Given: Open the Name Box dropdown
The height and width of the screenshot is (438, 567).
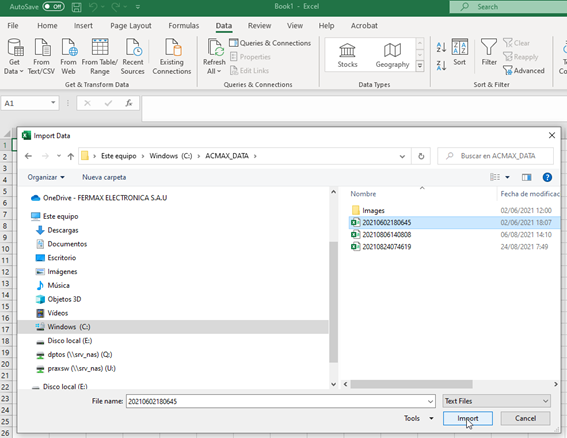Looking at the screenshot, I should 53,103.
